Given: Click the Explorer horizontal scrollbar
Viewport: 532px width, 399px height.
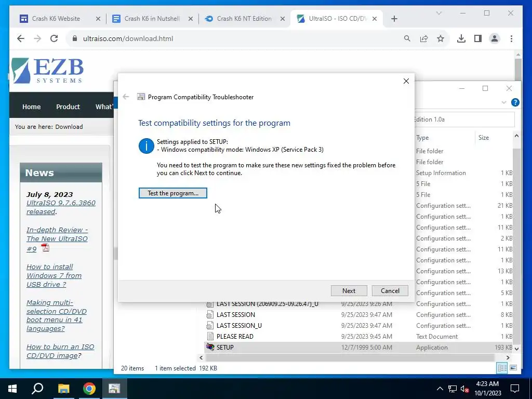Looking at the screenshot, I should [x=350, y=357].
